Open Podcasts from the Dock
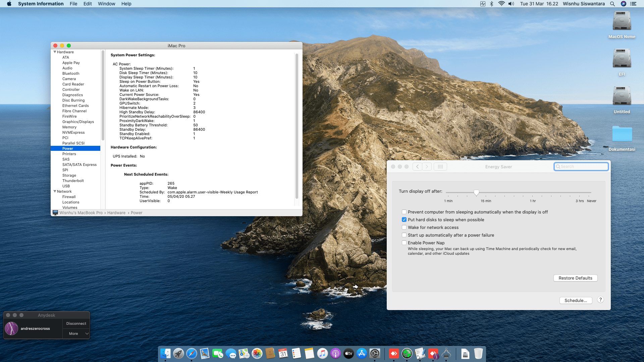This screenshot has height=362, width=644. coord(335,353)
